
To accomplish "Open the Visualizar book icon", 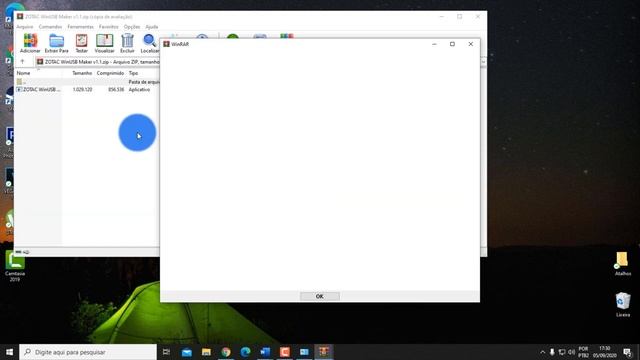I will click(104, 43).
